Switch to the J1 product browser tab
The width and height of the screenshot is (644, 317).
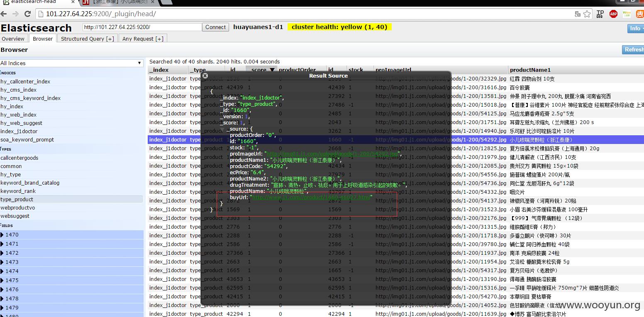pyautogui.click(x=118, y=2)
